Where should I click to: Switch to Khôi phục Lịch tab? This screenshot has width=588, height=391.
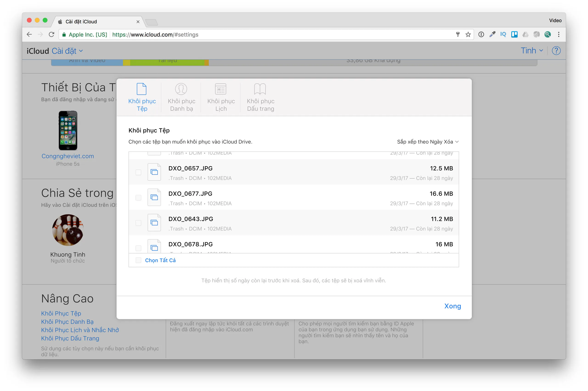[221, 97]
